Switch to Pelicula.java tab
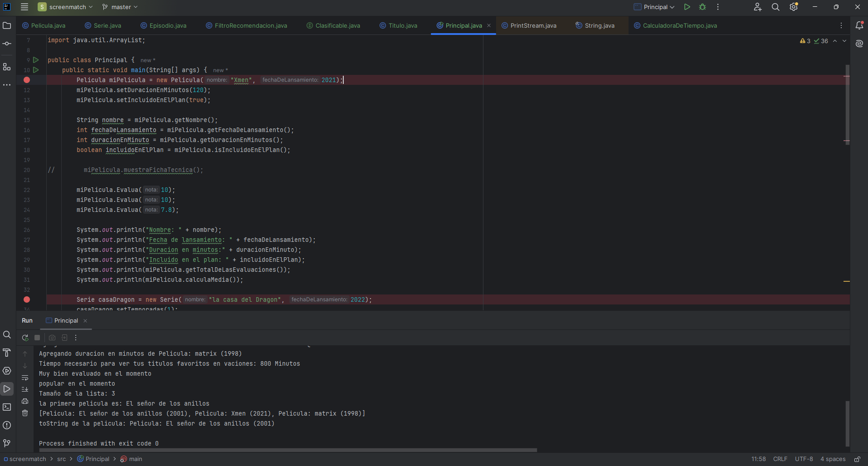Viewport: 868px width, 466px height. click(x=44, y=25)
